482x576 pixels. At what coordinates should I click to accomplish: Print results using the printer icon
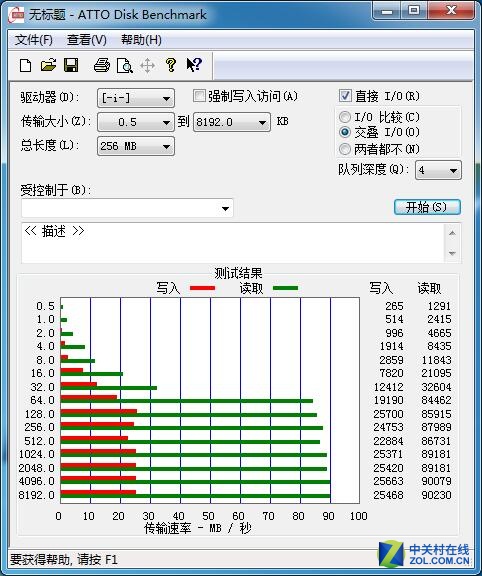[x=102, y=65]
